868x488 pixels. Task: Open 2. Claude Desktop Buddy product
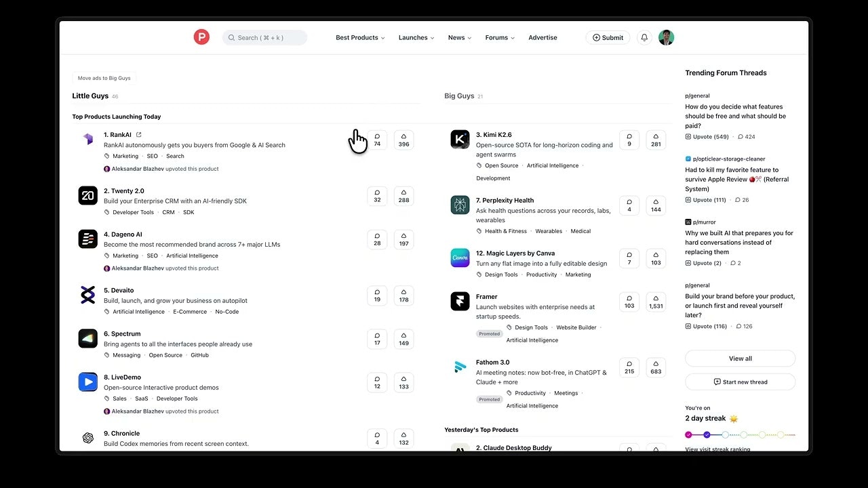point(513,448)
